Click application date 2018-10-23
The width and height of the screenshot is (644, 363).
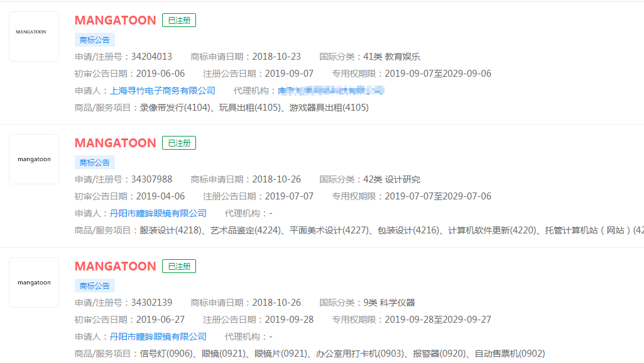276,57
